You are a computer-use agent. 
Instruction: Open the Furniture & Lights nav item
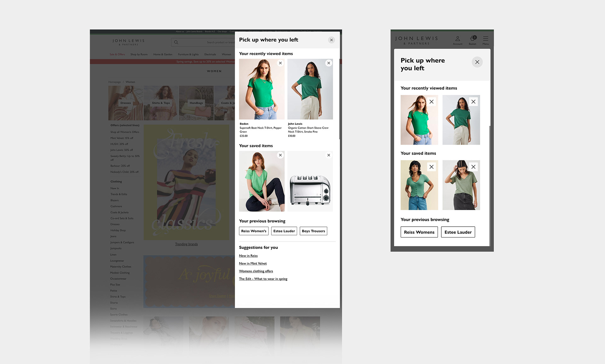188,54
